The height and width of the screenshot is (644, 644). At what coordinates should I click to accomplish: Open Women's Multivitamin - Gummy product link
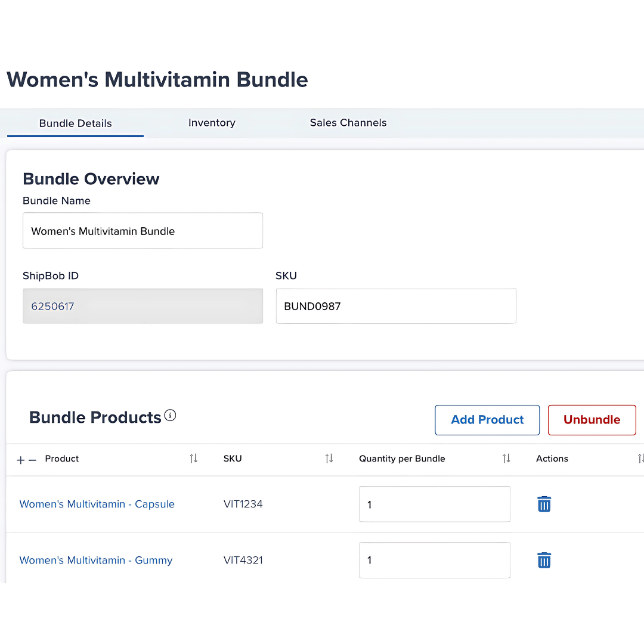pos(96,560)
